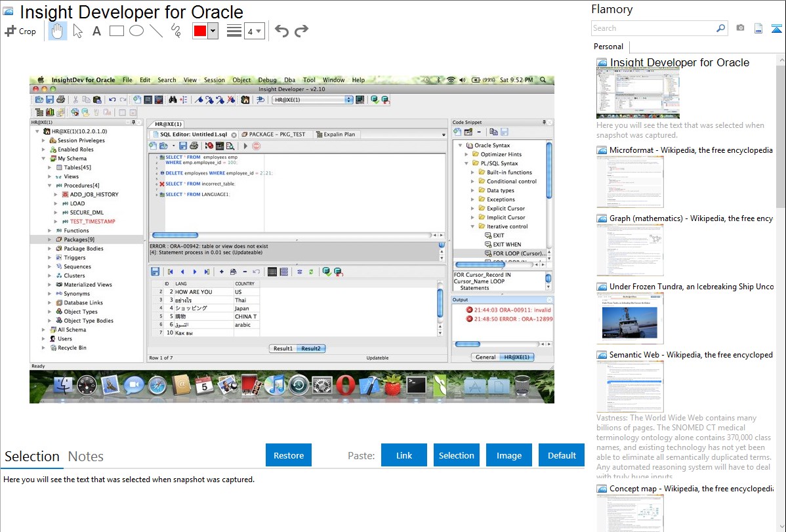
Task: Open the Debug menu in InsightDev
Action: pos(267,80)
